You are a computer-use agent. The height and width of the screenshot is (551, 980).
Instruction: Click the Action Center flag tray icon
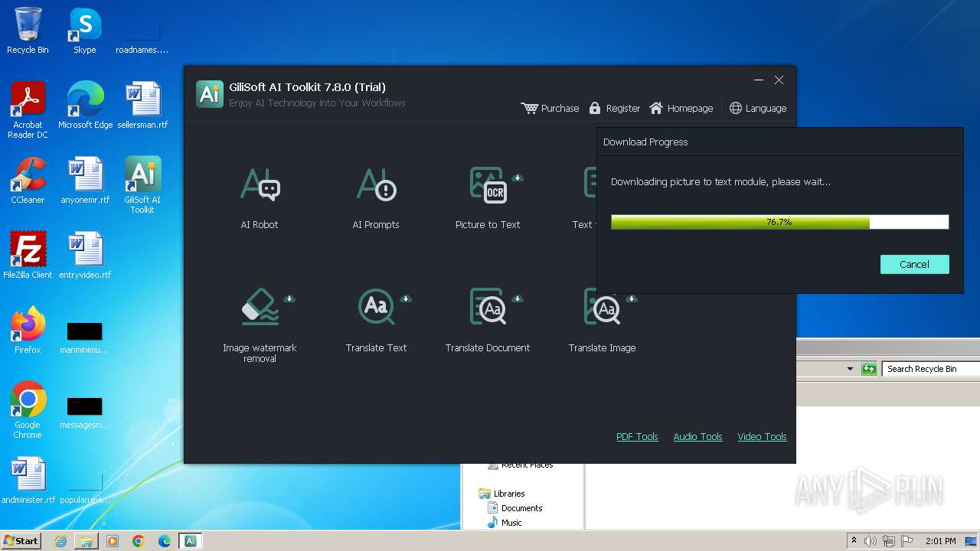pyautogui.click(x=907, y=541)
